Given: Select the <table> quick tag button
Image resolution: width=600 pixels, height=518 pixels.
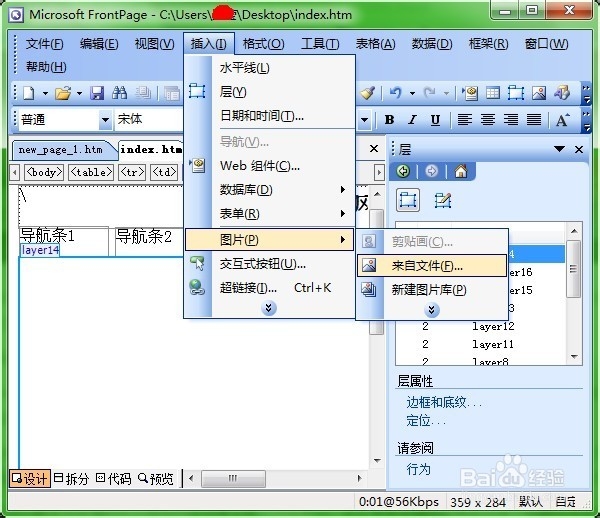Looking at the screenshot, I should pyautogui.click(x=91, y=173).
